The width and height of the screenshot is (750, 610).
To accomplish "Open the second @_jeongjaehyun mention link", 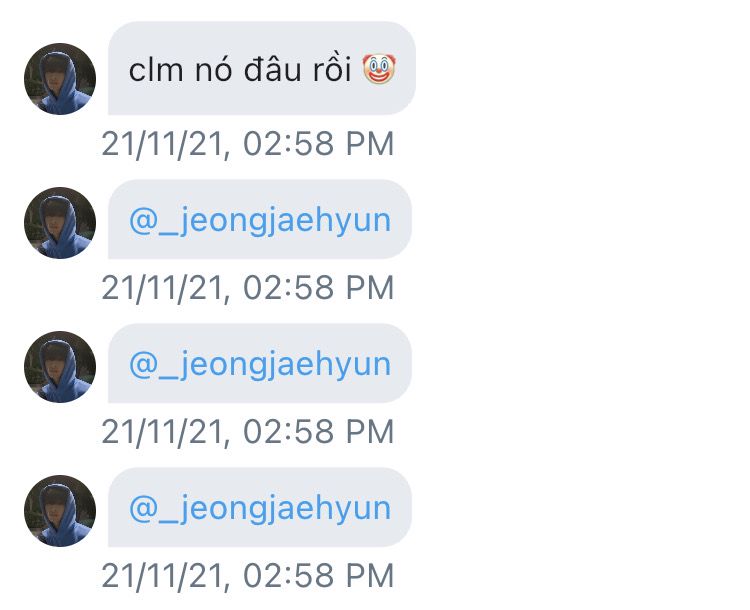I will pos(260,365).
